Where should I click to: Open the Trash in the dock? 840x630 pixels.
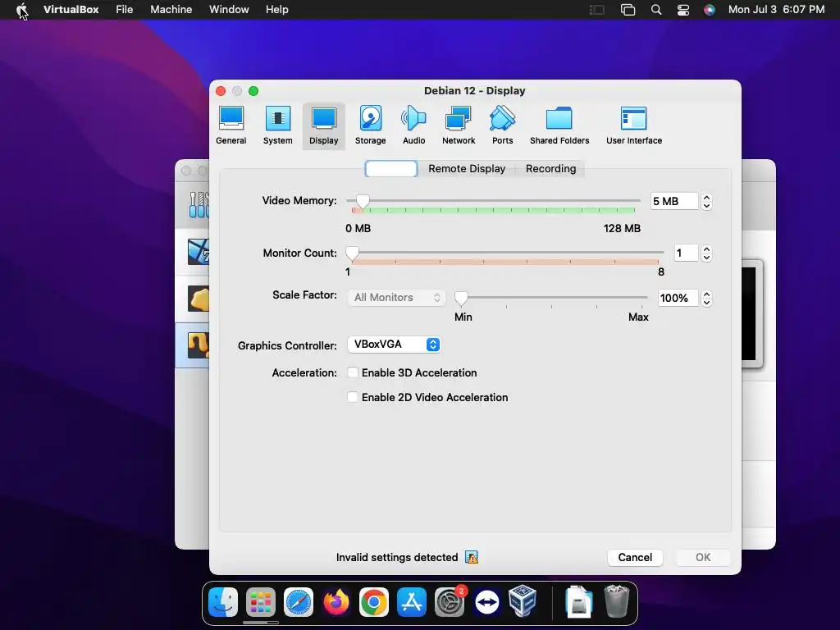(x=617, y=601)
